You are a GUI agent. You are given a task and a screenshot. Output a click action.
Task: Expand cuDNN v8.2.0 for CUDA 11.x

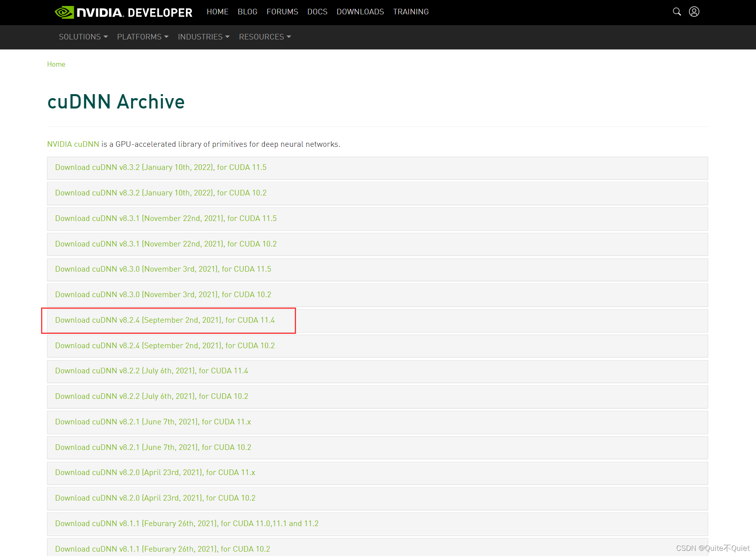click(377, 473)
